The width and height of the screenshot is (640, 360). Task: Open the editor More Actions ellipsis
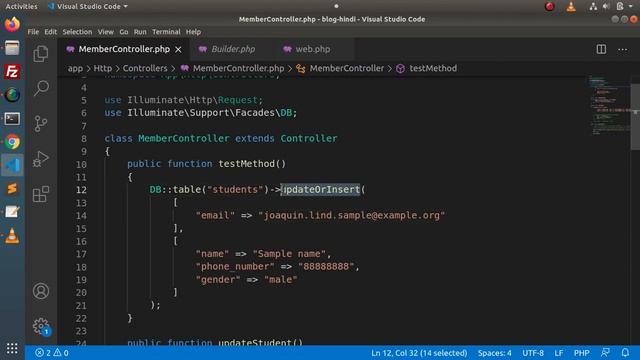(622, 50)
